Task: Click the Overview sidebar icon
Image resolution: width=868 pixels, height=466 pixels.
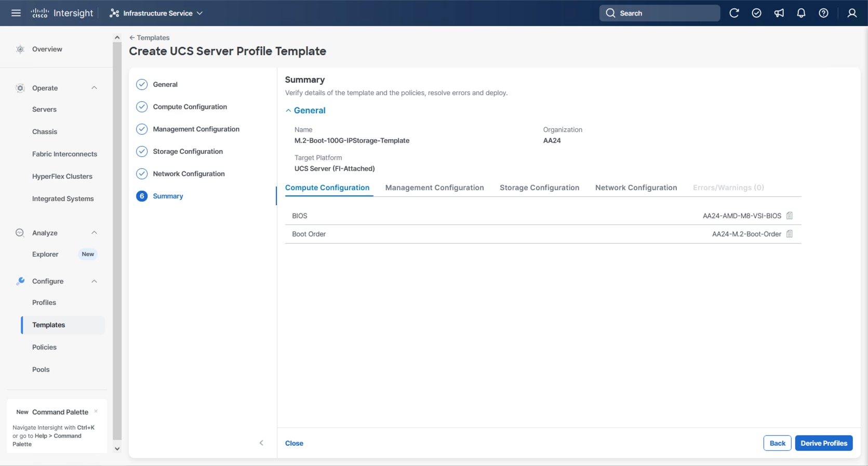Action: click(x=20, y=49)
